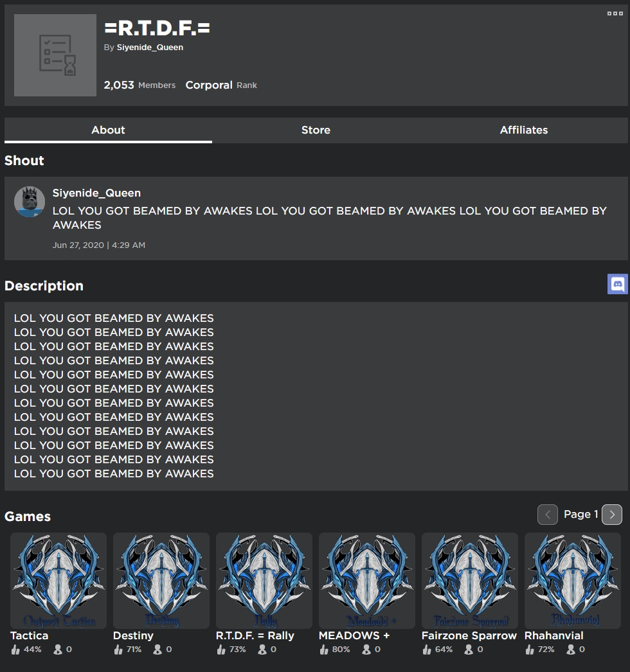
Task: Click player count icon under Tactica
Action: pyautogui.click(x=58, y=650)
